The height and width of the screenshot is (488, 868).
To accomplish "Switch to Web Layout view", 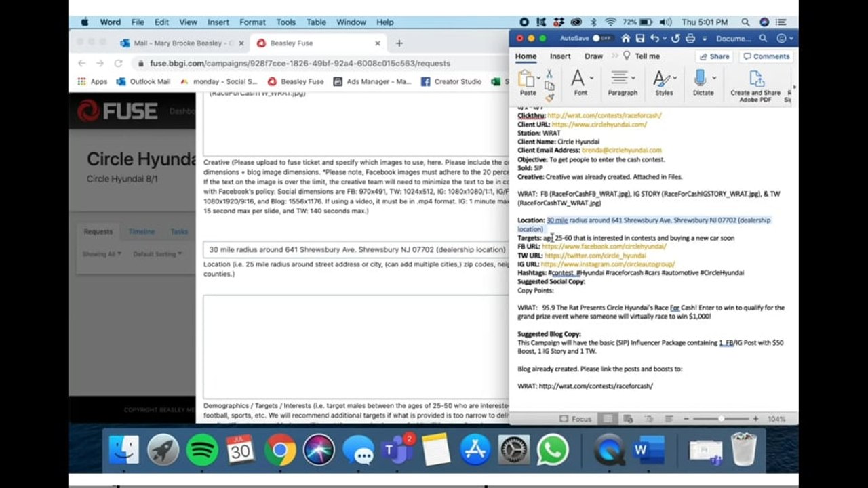I will click(x=628, y=419).
